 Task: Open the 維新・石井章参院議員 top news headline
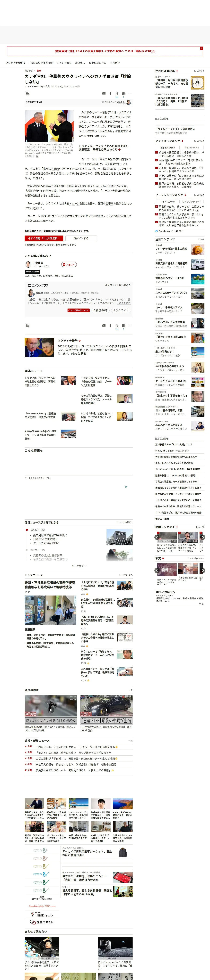[50, 585]
